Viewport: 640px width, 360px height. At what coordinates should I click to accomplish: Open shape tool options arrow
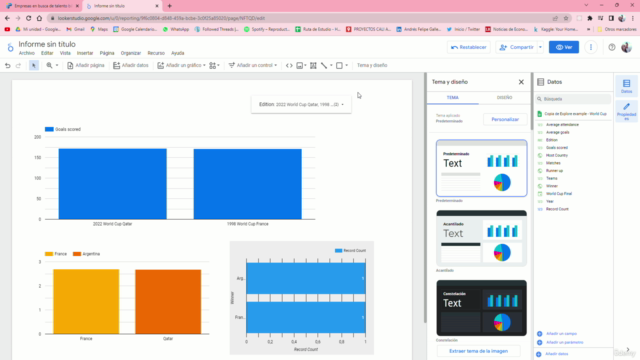click(x=347, y=65)
